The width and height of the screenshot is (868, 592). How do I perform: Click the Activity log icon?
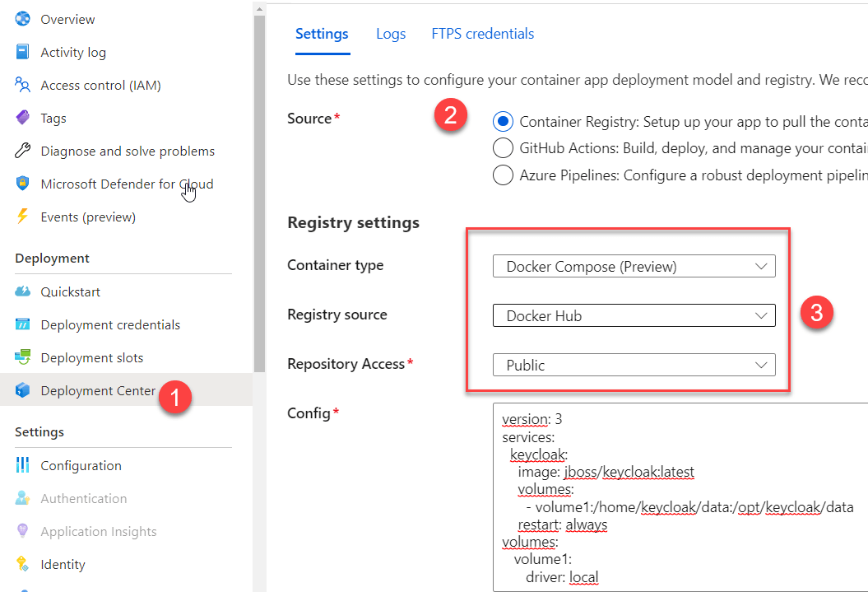pyautogui.click(x=23, y=52)
